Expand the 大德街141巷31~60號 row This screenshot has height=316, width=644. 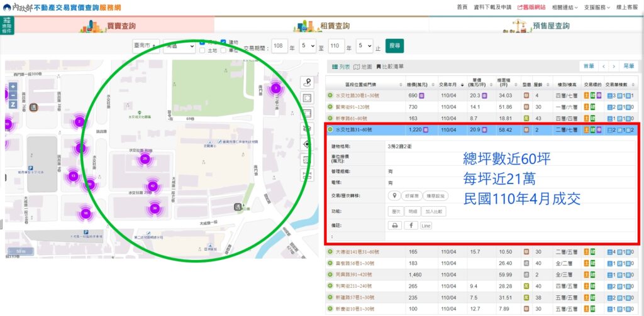coord(330,251)
